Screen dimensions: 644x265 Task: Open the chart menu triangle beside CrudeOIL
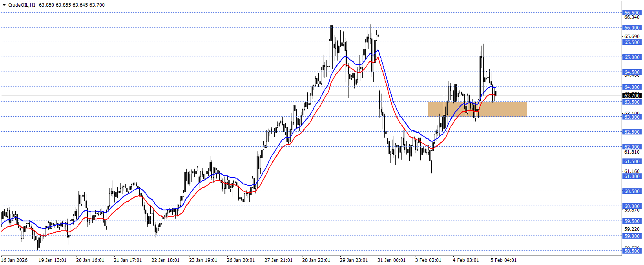[x=4, y=5]
